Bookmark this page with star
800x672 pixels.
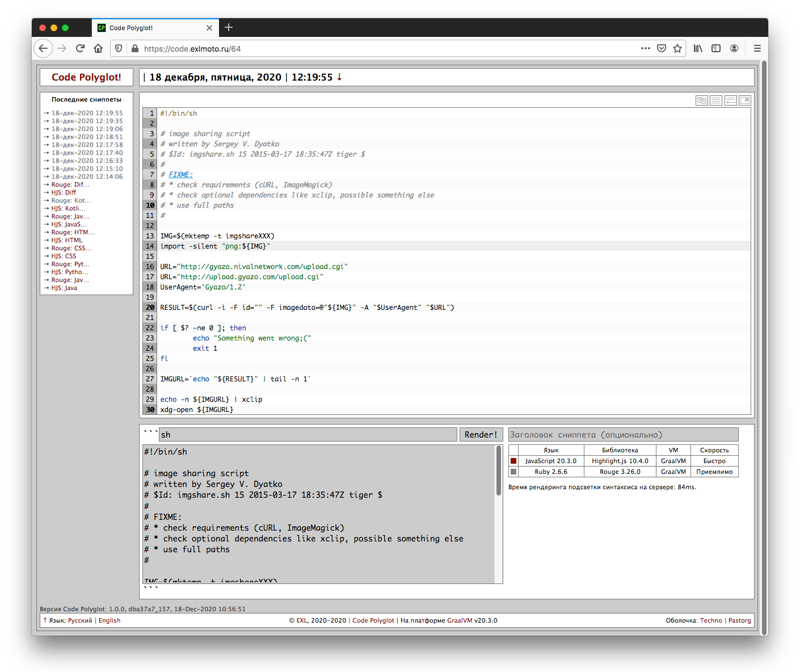tap(677, 48)
